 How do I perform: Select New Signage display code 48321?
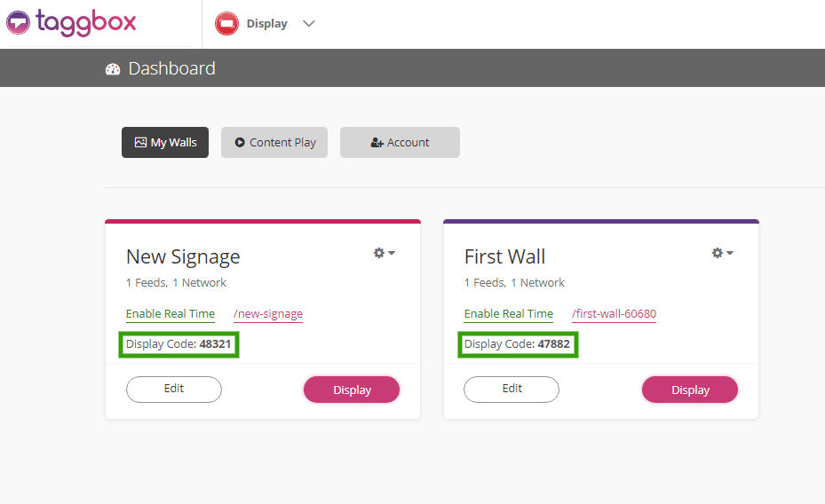coord(215,344)
